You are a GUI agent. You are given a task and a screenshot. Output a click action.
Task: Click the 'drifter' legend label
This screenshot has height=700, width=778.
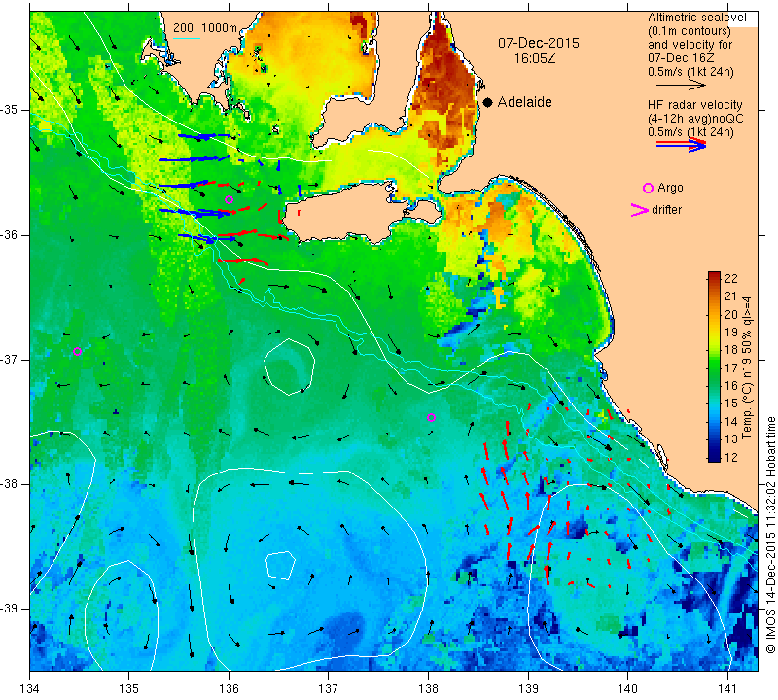(x=666, y=210)
